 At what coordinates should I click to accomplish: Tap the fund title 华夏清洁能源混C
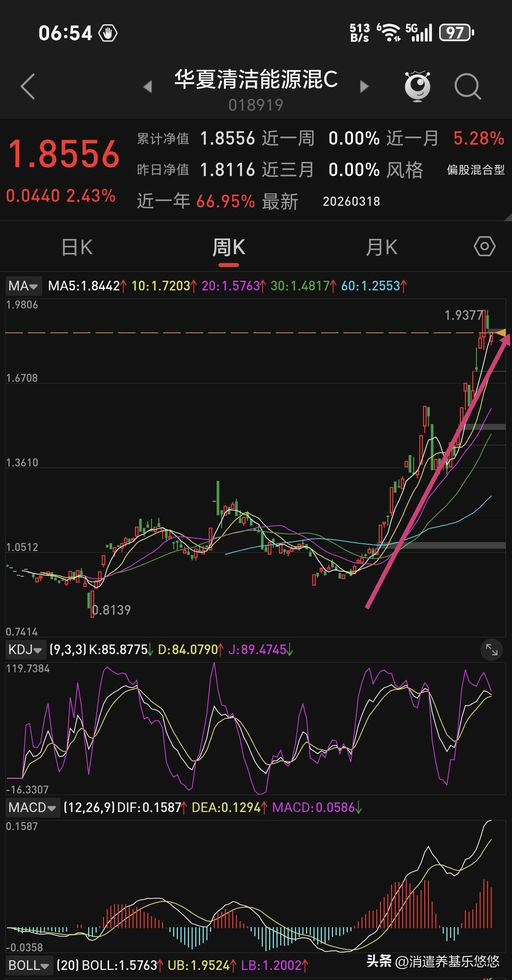pyautogui.click(x=256, y=79)
